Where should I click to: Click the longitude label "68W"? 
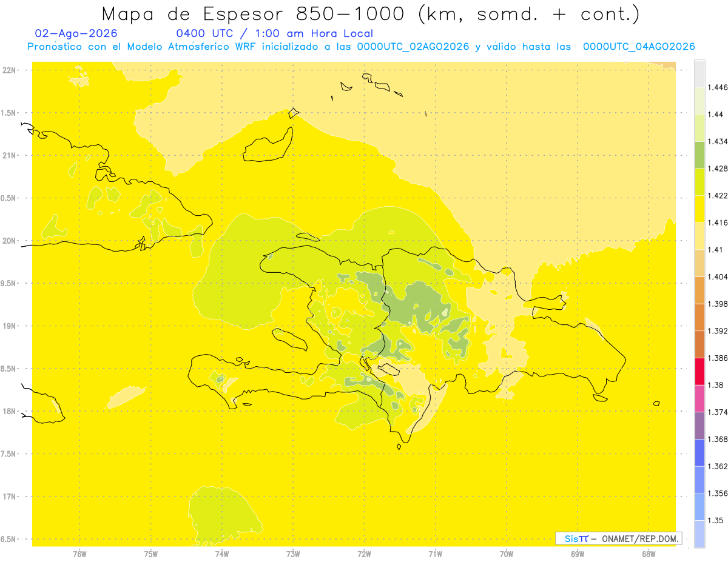coord(649,554)
